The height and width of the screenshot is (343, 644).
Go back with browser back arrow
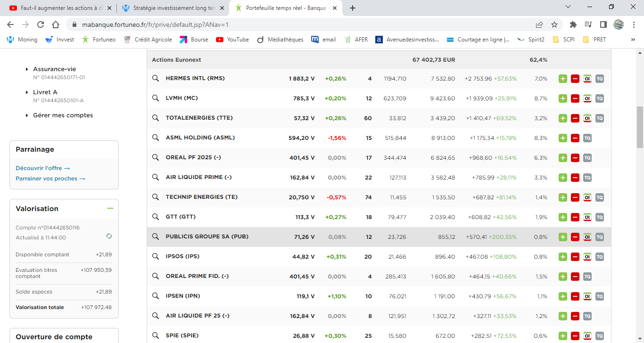coord(10,24)
